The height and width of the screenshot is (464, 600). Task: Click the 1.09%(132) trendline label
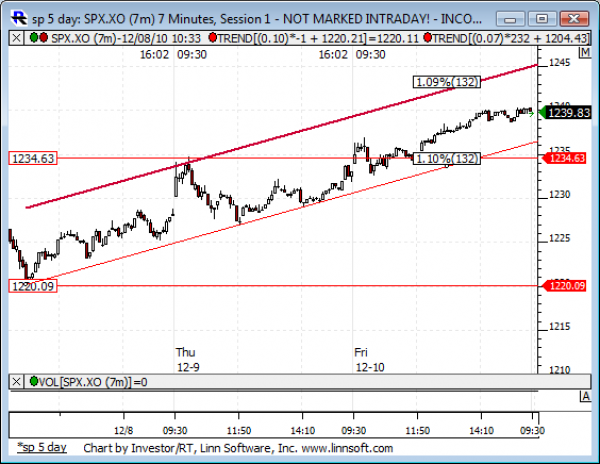point(447,82)
